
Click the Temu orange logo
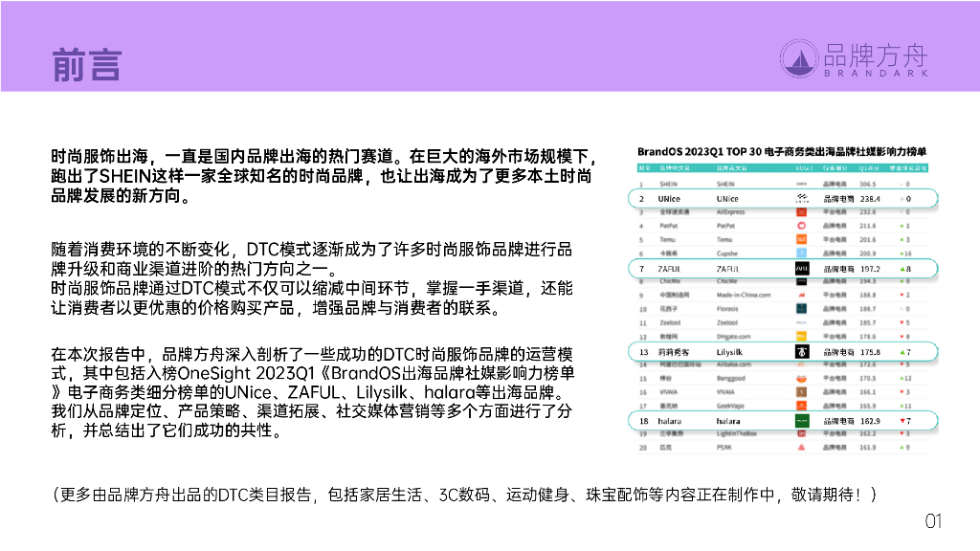click(x=801, y=239)
